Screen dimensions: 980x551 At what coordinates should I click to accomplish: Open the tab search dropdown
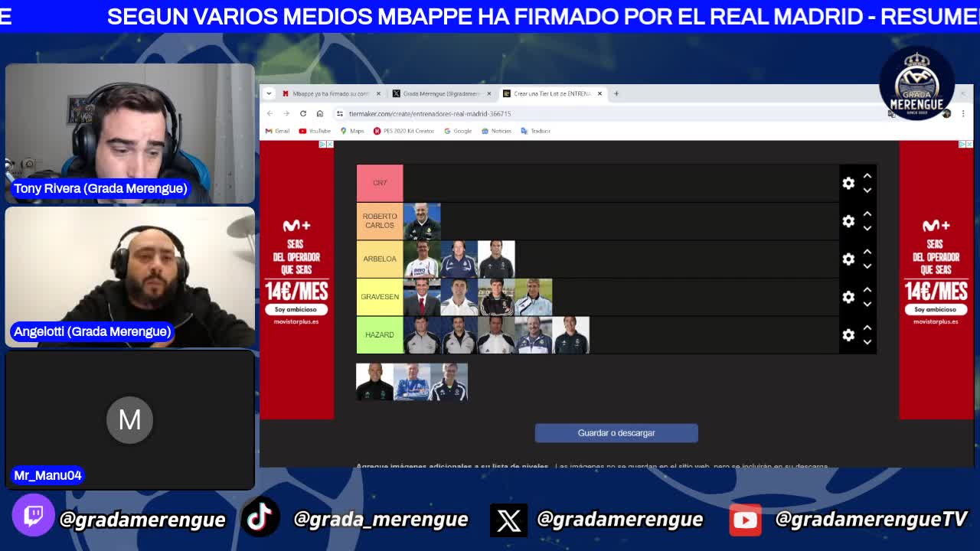click(x=269, y=93)
